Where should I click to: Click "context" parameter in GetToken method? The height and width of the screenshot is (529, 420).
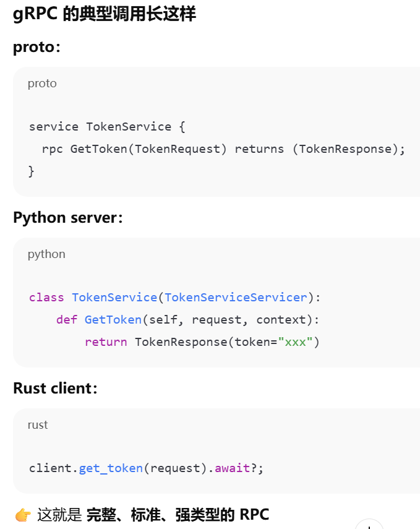click(281, 319)
